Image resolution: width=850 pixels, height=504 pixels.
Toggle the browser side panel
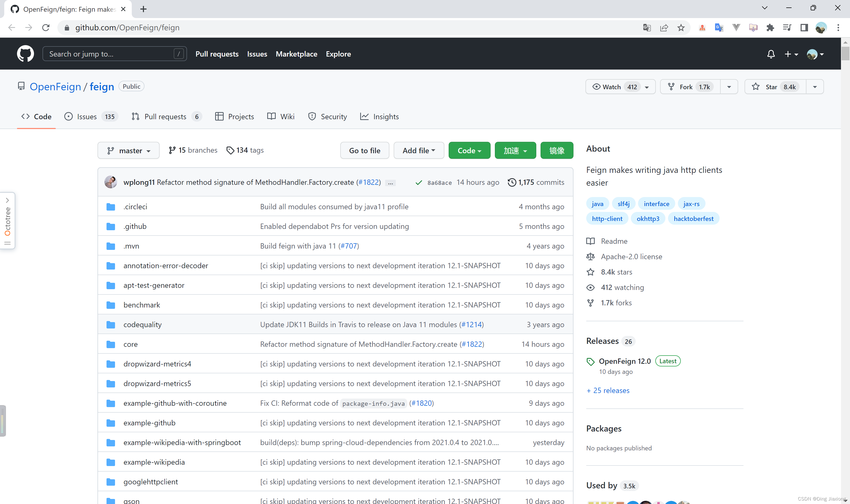pyautogui.click(x=804, y=28)
